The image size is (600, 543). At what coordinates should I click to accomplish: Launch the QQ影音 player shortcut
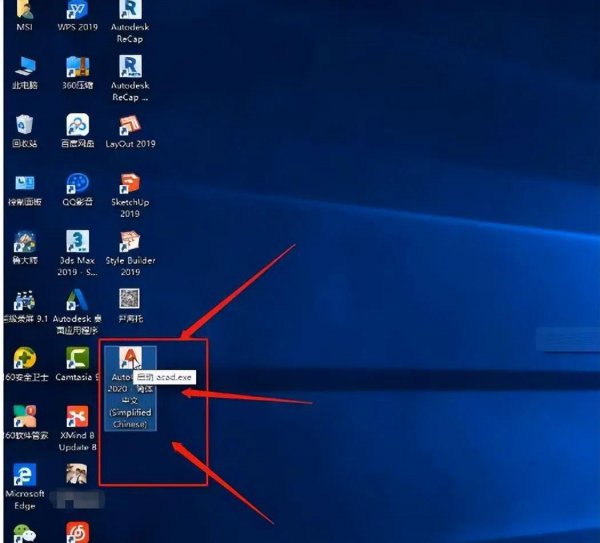tap(77, 183)
